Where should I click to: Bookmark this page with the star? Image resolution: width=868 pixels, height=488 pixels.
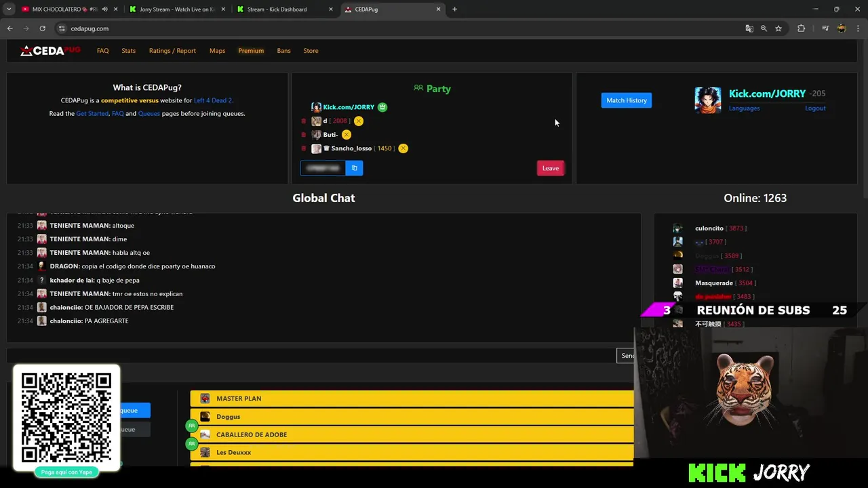point(778,28)
